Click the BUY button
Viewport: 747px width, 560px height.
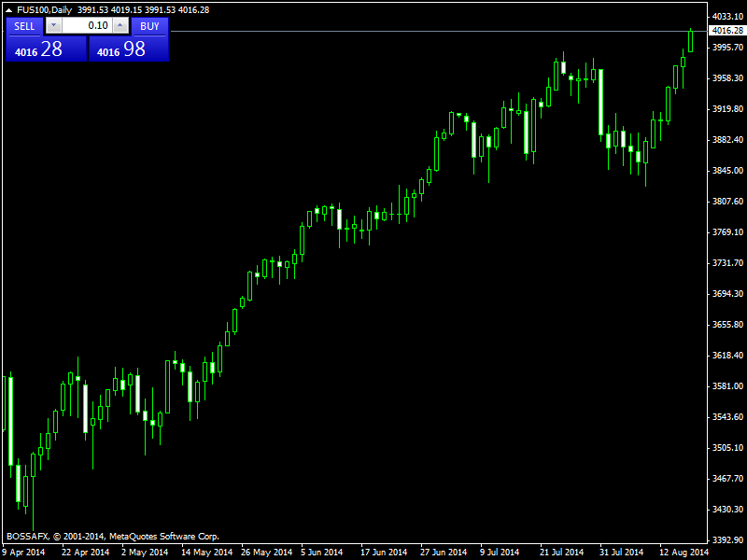[149, 26]
